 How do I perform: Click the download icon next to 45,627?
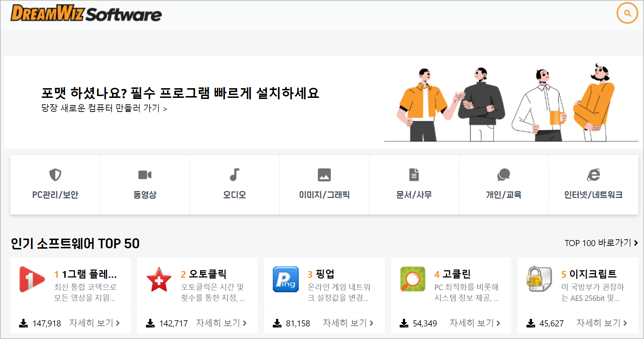(x=531, y=323)
